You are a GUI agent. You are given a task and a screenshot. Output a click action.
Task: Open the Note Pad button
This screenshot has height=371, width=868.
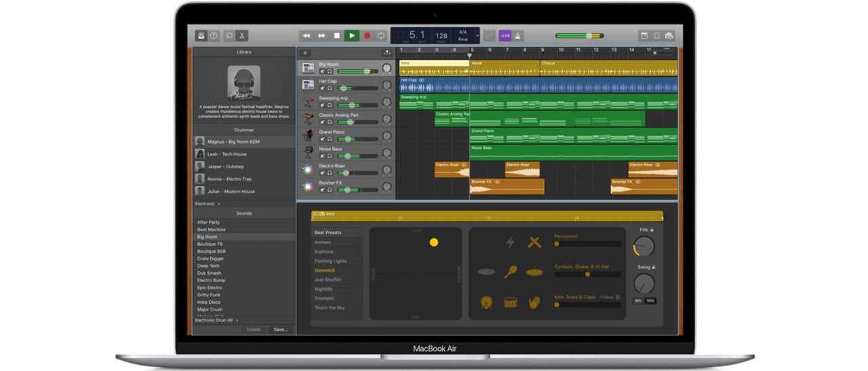(x=644, y=35)
